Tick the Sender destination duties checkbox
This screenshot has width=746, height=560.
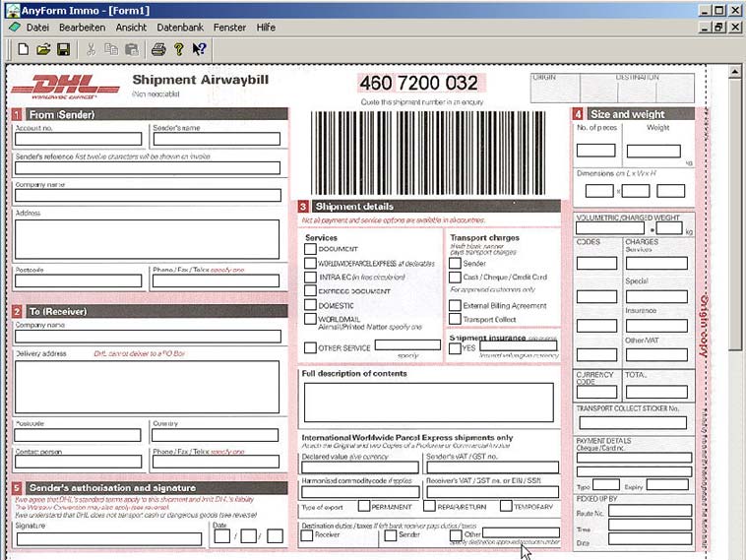click(x=391, y=535)
